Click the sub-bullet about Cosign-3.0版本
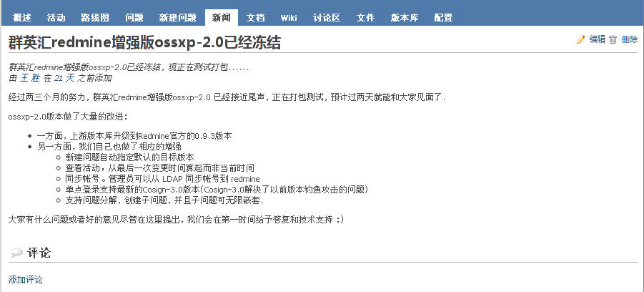 (x=217, y=189)
